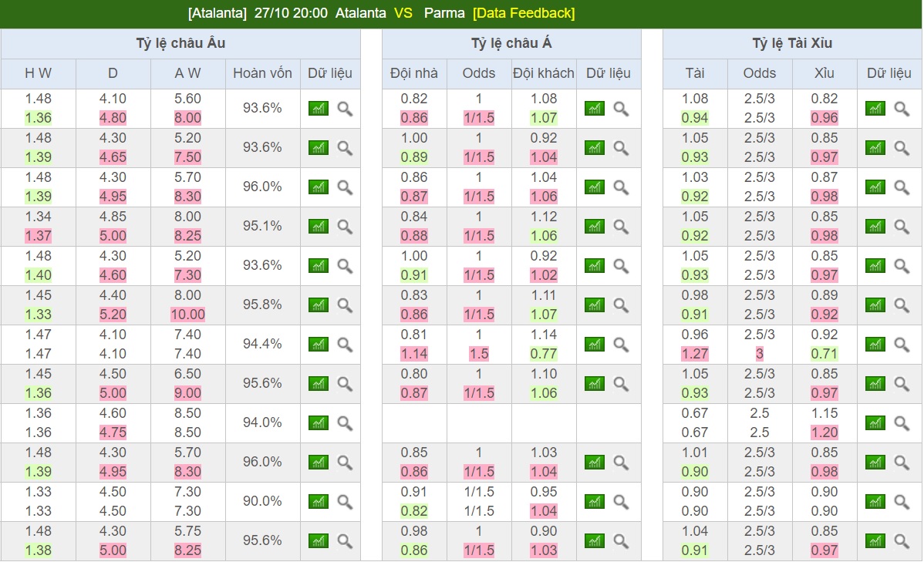The height and width of the screenshot is (562, 924).
Task: Open chart icon in European row with 95.1% return
Action: click(319, 226)
